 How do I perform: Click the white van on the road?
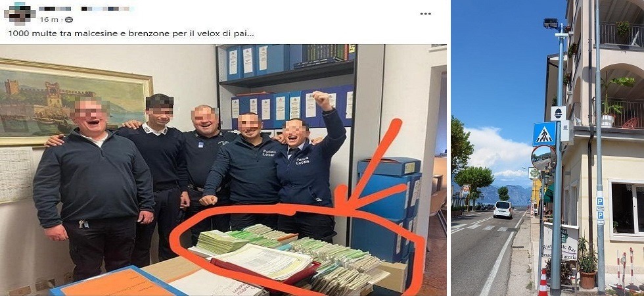(503, 210)
